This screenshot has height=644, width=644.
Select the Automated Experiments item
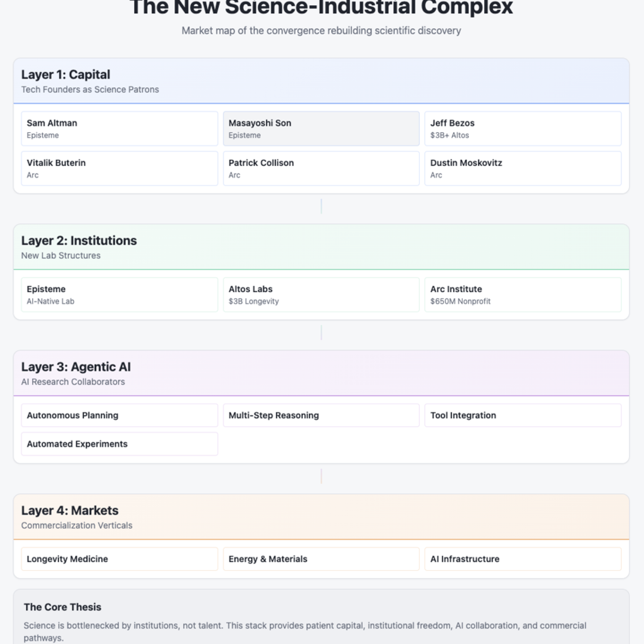pyautogui.click(x=119, y=444)
